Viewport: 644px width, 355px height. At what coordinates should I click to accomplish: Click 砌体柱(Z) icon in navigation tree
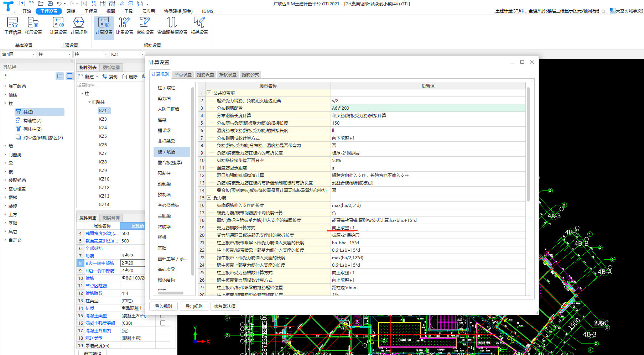tap(18, 129)
